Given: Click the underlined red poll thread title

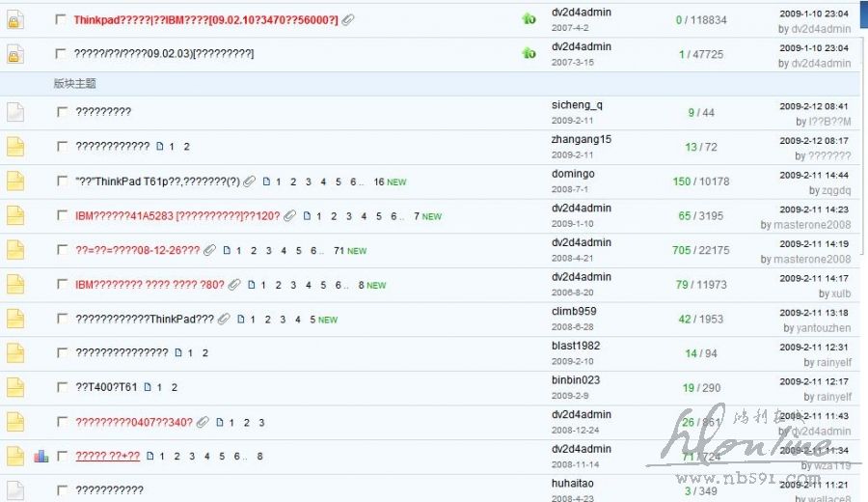Looking at the screenshot, I should [107, 457].
